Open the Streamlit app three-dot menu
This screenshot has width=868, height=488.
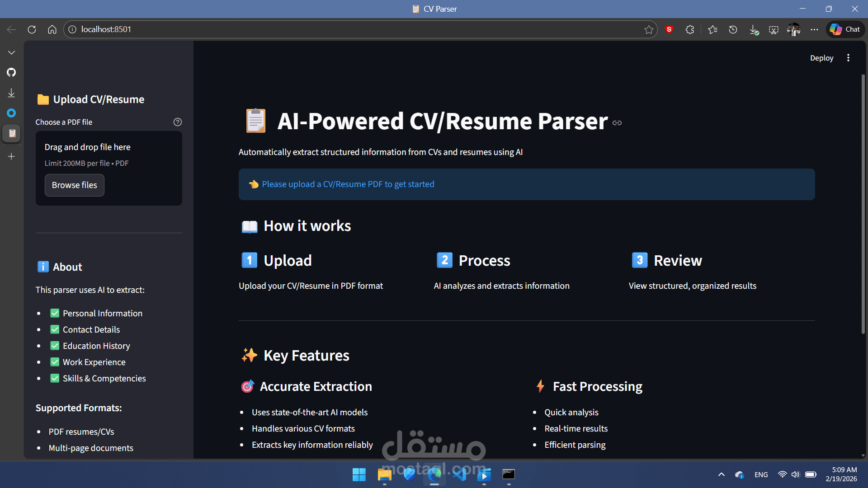coord(848,58)
